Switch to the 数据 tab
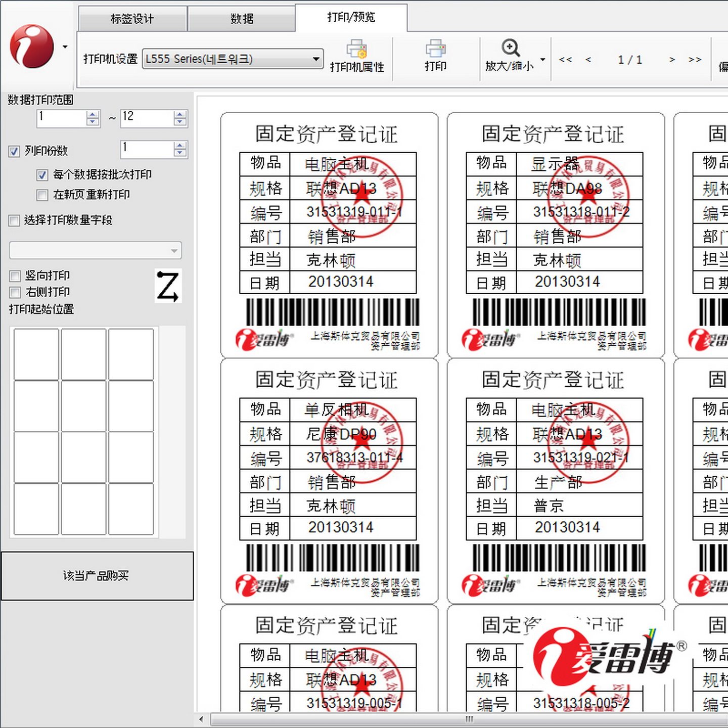This screenshot has width=728, height=728. (242, 19)
